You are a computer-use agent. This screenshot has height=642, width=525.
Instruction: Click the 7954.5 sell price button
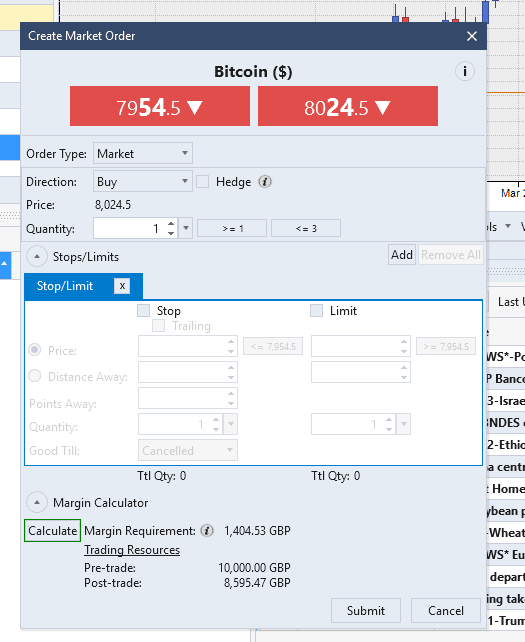[160, 106]
